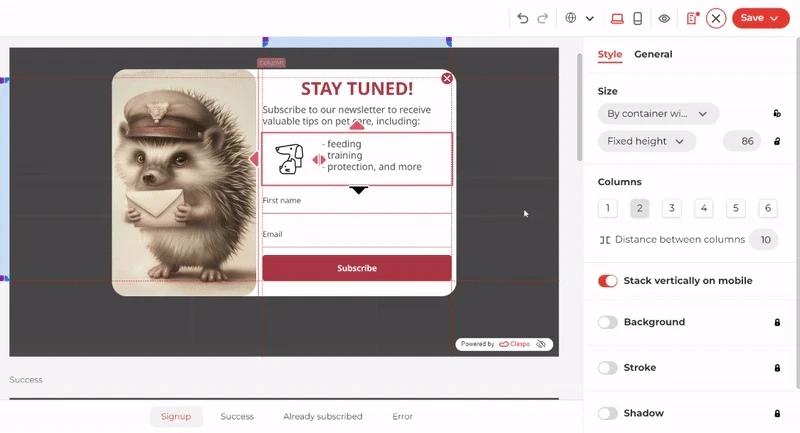Click the round X exit editor button

click(716, 18)
